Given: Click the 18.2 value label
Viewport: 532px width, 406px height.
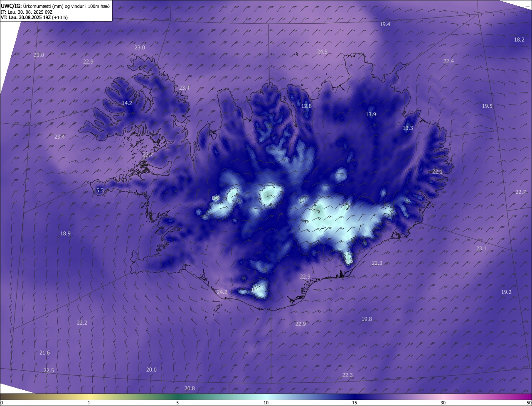Looking at the screenshot, I should pos(519,40).
